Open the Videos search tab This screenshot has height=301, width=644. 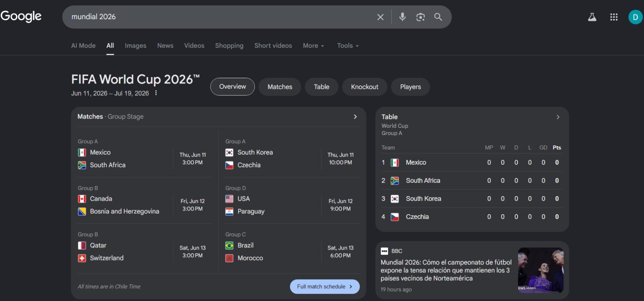coord(194,45)
